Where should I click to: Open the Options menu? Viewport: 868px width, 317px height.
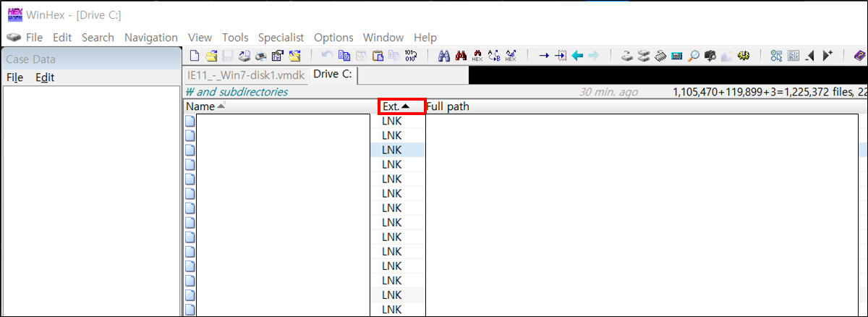(x=333, y=37)
